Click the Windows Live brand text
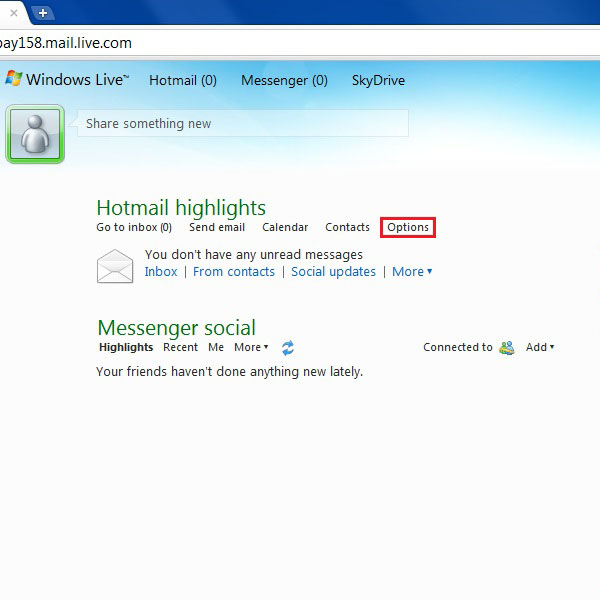Viewport: 600px width, 600px height. click(x=78, y=80)
